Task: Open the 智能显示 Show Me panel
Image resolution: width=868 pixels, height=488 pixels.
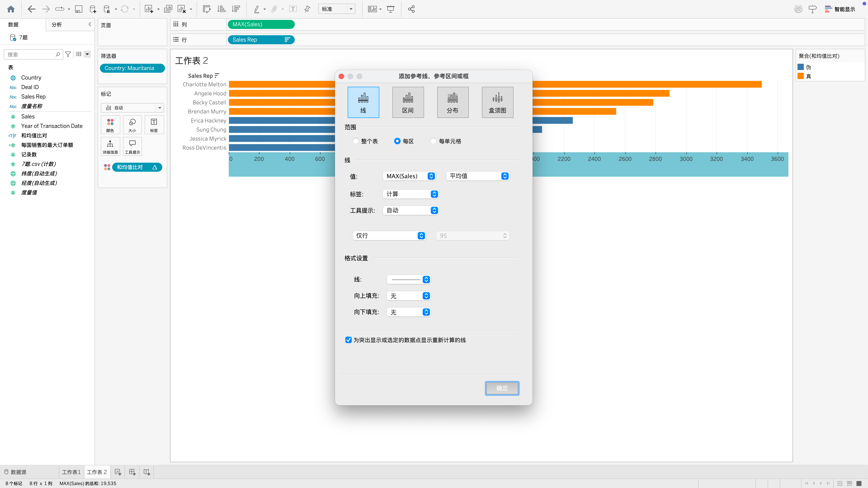Action: point(840,9)
